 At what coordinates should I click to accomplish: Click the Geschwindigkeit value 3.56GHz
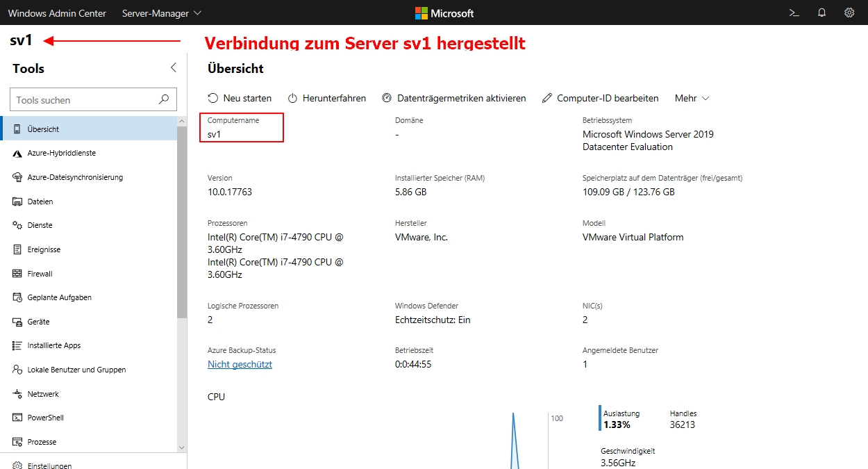point(618,463)
